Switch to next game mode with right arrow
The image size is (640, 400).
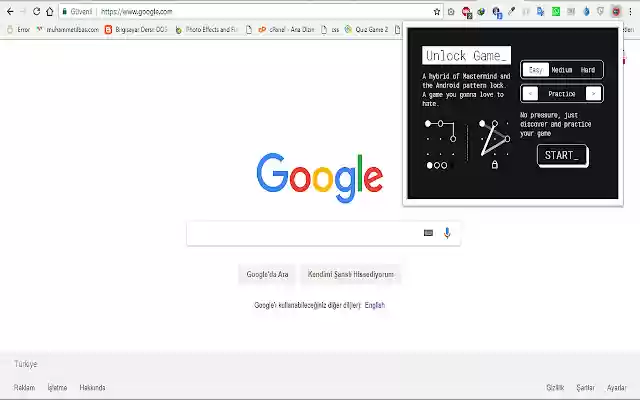[593, 94]
